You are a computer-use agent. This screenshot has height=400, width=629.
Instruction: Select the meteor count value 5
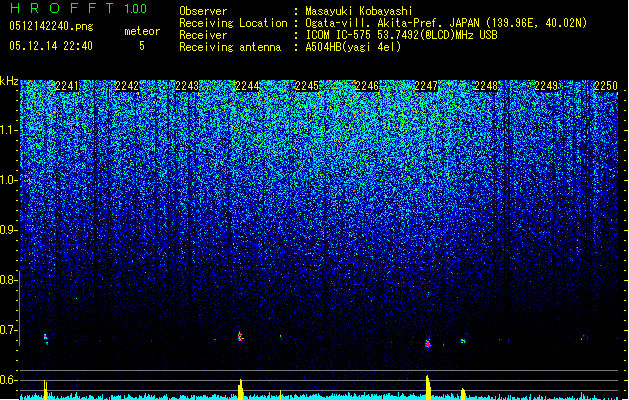coord(142,46)
